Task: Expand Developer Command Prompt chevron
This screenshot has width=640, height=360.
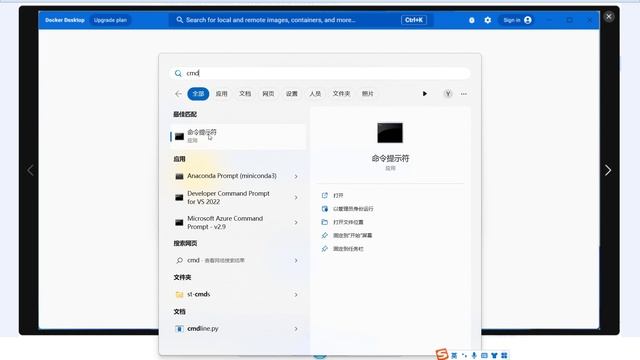Action: point(296,198)
